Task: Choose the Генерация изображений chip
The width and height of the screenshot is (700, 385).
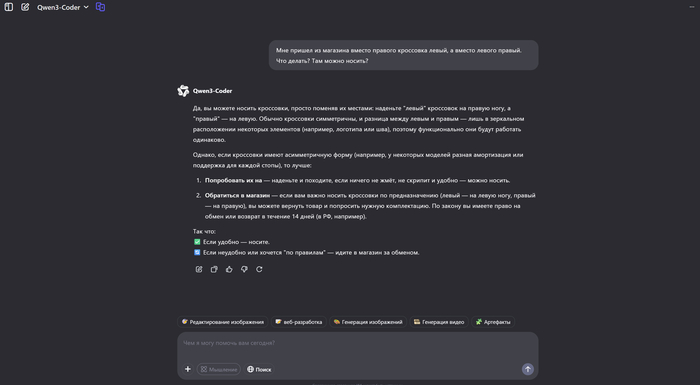Action: point(368,322)
